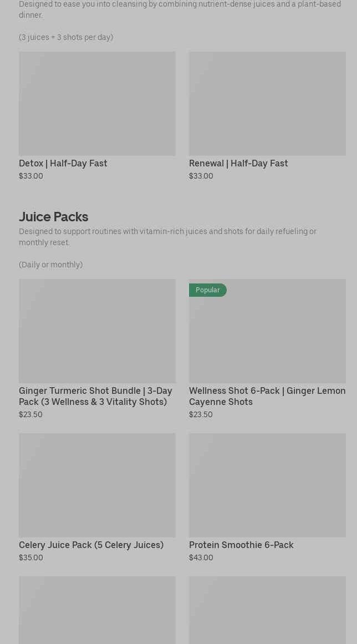Select the $33.00 price under Detox
This screenshot has width=357, height=644.
pyautogui.click(x=31, y=176)
